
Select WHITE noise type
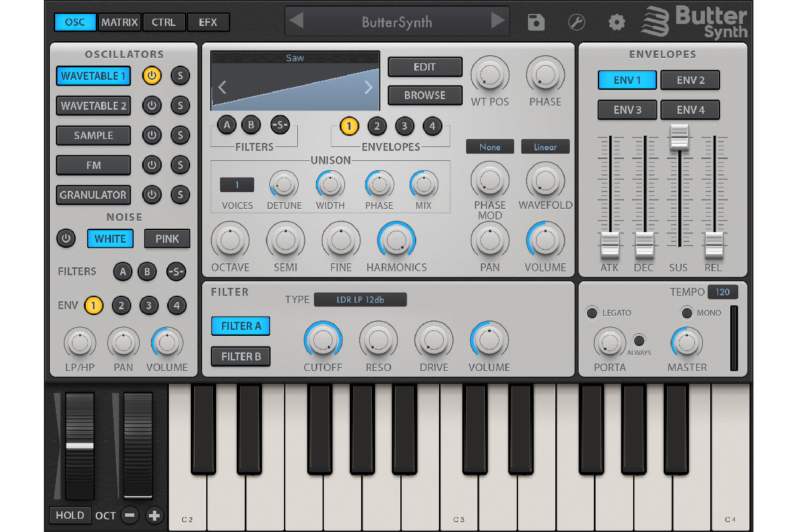(110, 239)
